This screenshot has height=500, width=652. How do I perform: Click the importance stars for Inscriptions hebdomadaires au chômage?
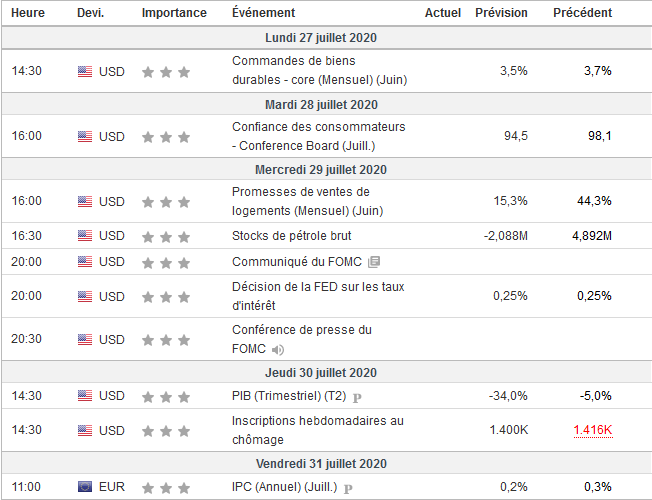click(x=166, y=431)
